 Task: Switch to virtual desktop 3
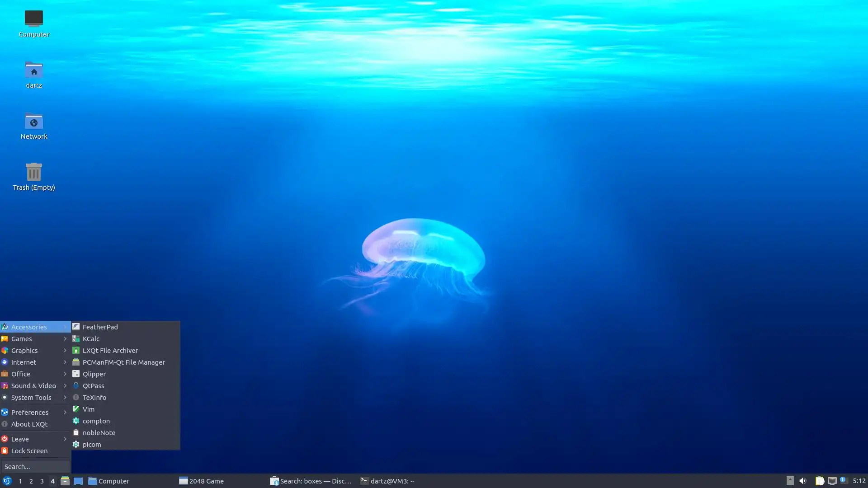42,481
